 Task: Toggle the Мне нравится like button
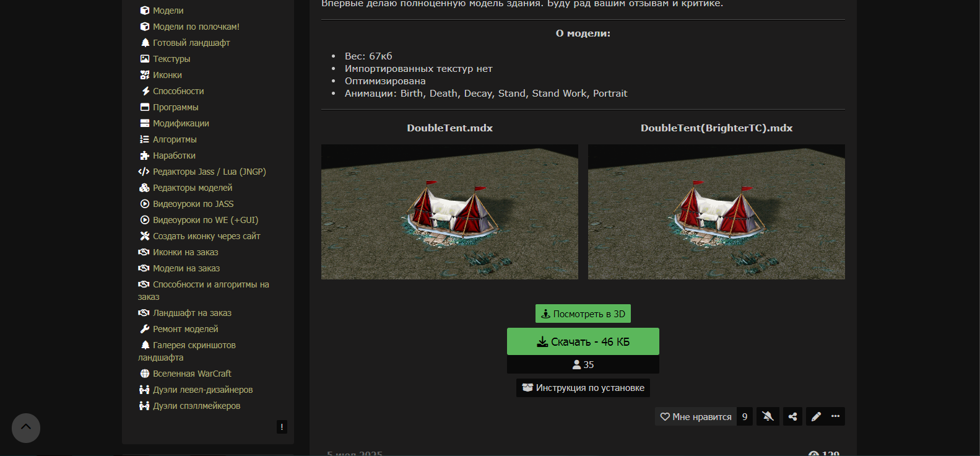click(x=696, y=416)
